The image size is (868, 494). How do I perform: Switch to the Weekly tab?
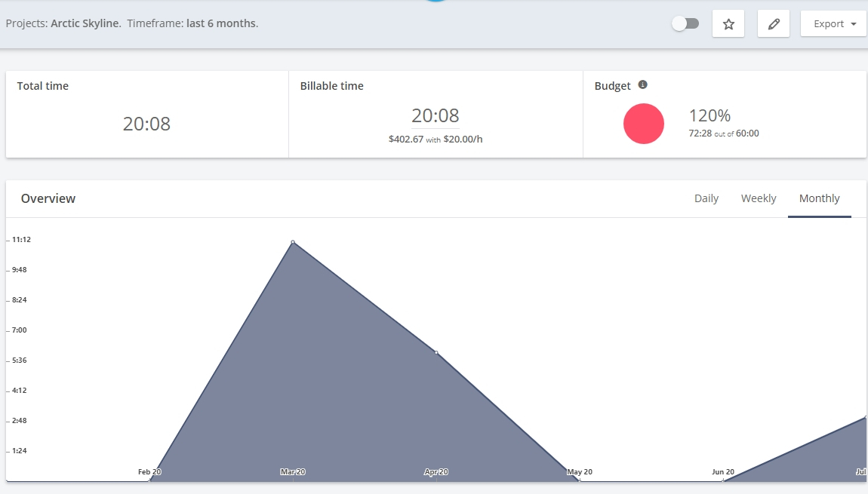[x=758, y=198]
